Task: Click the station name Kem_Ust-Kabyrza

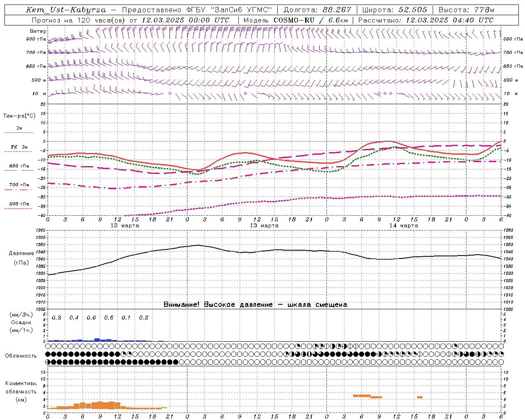Action: tap(66, 10)
